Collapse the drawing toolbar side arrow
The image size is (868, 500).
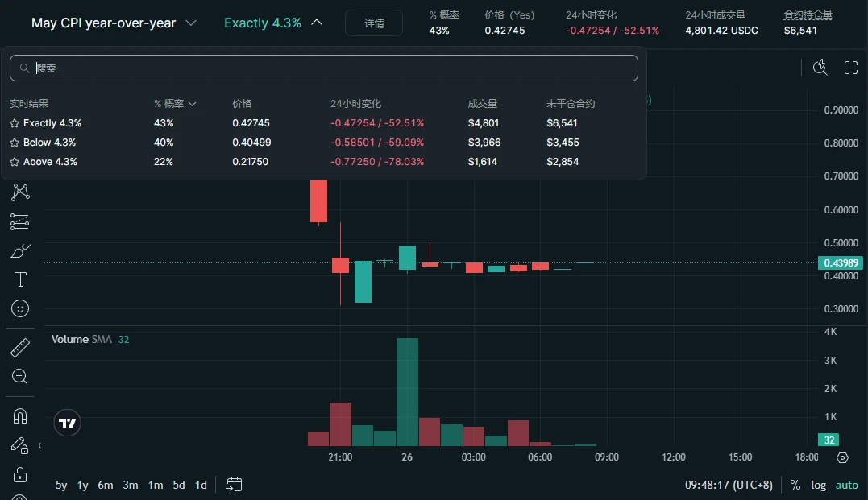click(x=39, y=445)
